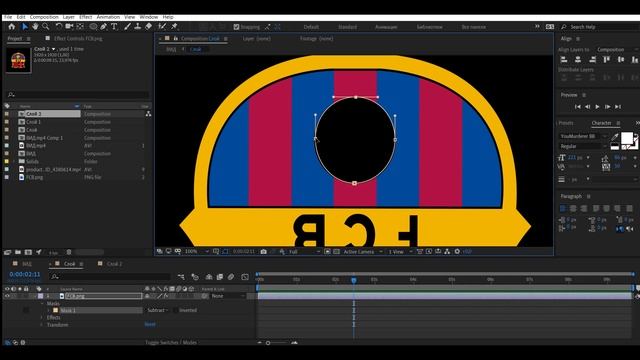Select the Puppet Pin tool
Image resolution: width=640 pixels, height=360 pixels.
[174, 27]
